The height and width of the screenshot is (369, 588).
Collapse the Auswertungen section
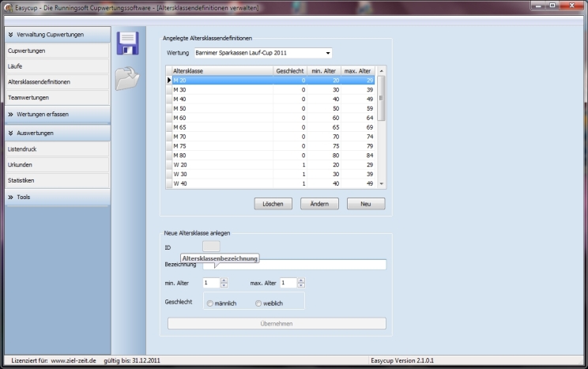pos(9,134)
